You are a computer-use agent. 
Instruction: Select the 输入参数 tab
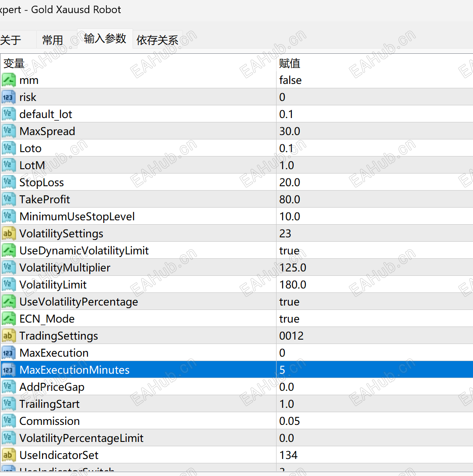coord(105,38)
